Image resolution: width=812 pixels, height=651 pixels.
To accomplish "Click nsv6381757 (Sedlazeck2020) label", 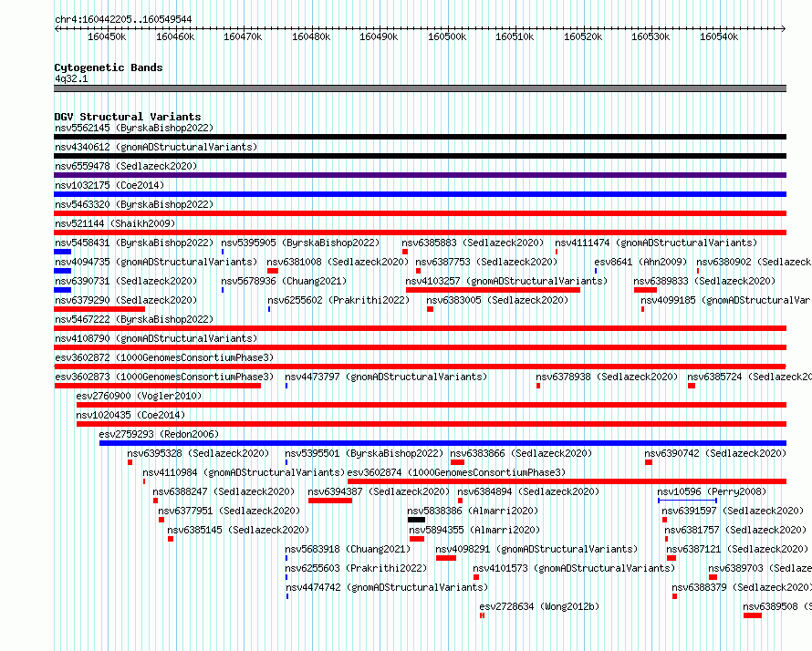I will (x=735, y=530).
